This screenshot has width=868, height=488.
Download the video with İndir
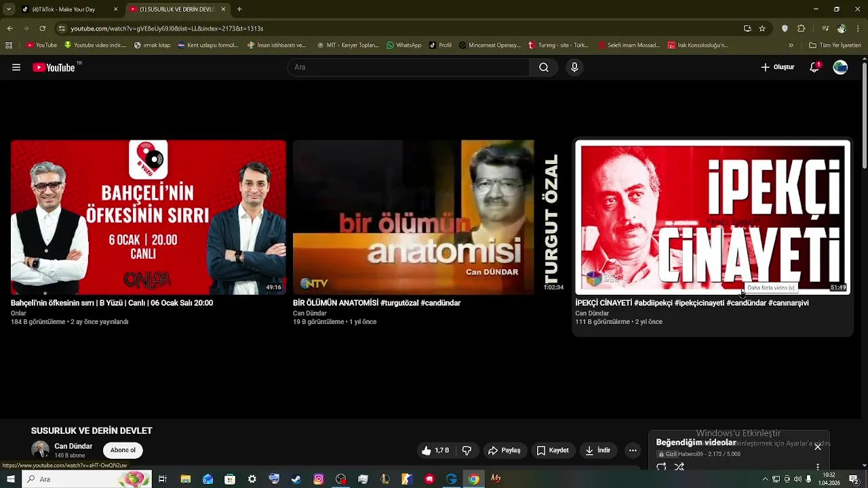[598, 450]
